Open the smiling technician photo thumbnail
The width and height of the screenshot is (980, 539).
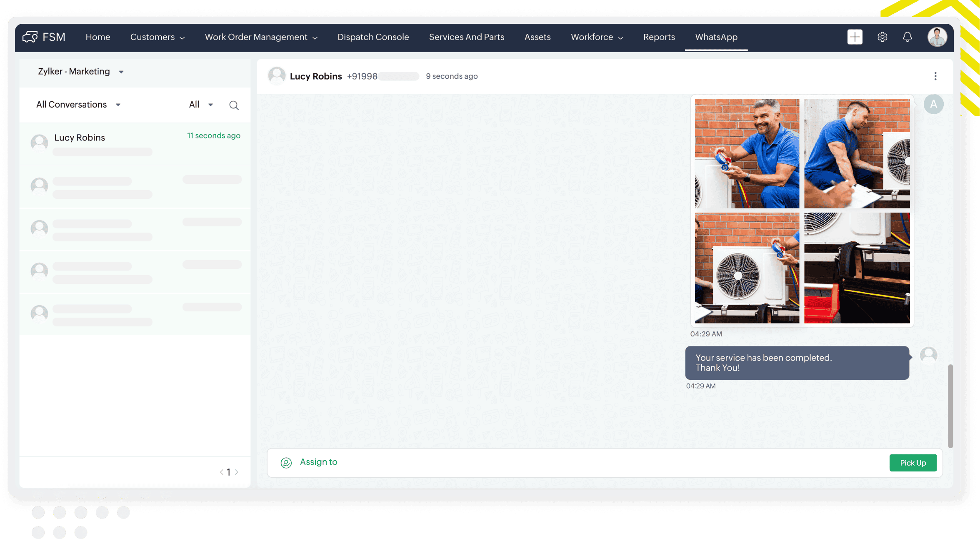click(747, 153)
